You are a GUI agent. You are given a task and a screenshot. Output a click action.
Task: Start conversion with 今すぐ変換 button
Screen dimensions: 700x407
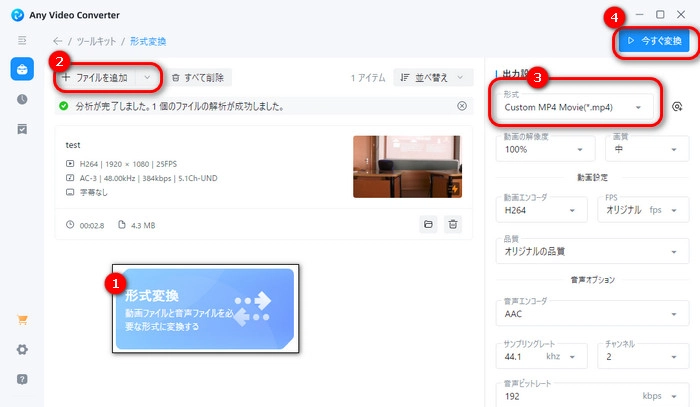[654, 41]
